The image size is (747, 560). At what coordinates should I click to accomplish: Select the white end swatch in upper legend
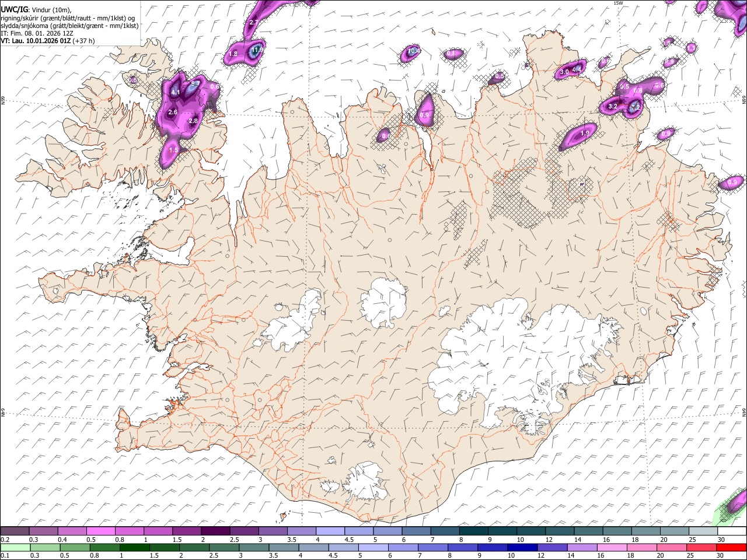pos(731,532)
